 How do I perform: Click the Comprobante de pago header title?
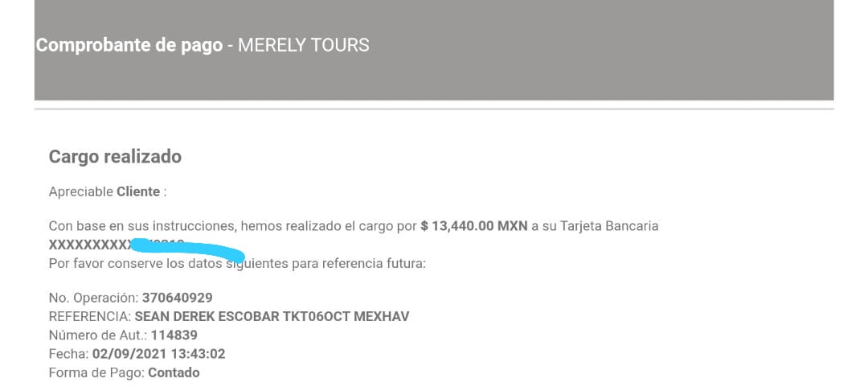pyautogui.click(x=129, y=45)
